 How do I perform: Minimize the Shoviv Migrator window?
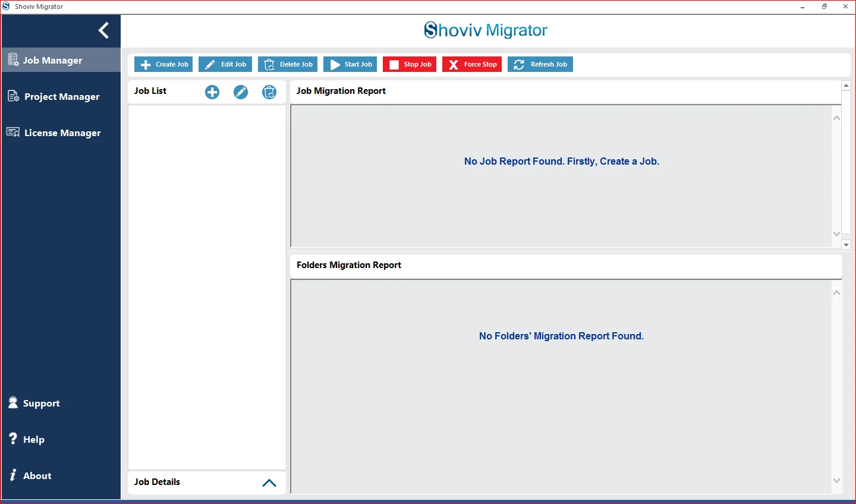pos(802,7)
